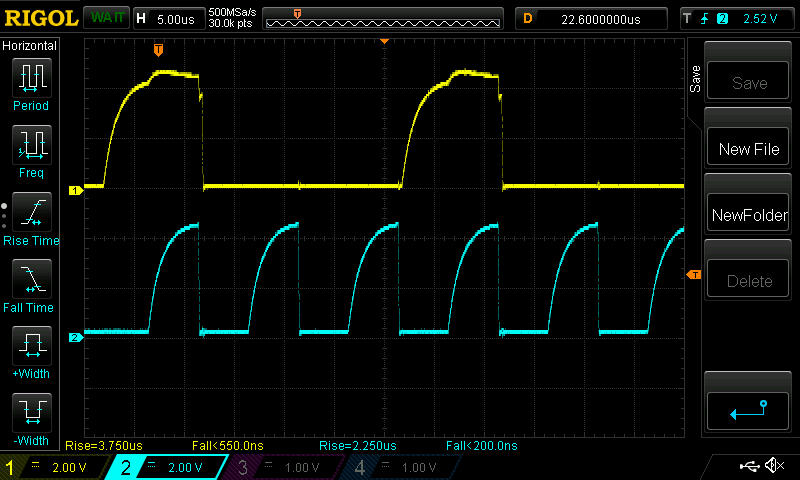Click the RIGOL logo
The image size is (800, 480).
click(x=41, y=18)
